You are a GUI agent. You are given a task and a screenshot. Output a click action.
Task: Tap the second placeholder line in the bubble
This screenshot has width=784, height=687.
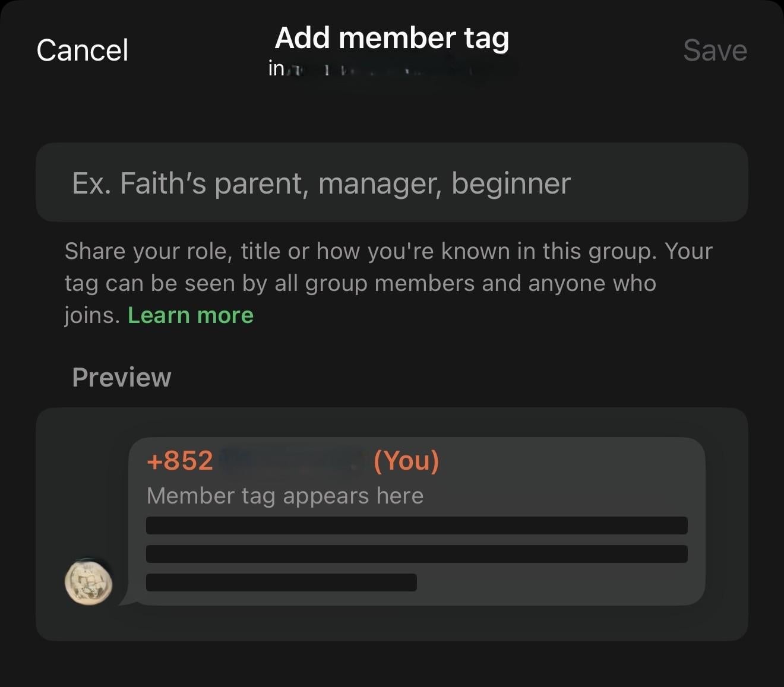click(416, 554)
